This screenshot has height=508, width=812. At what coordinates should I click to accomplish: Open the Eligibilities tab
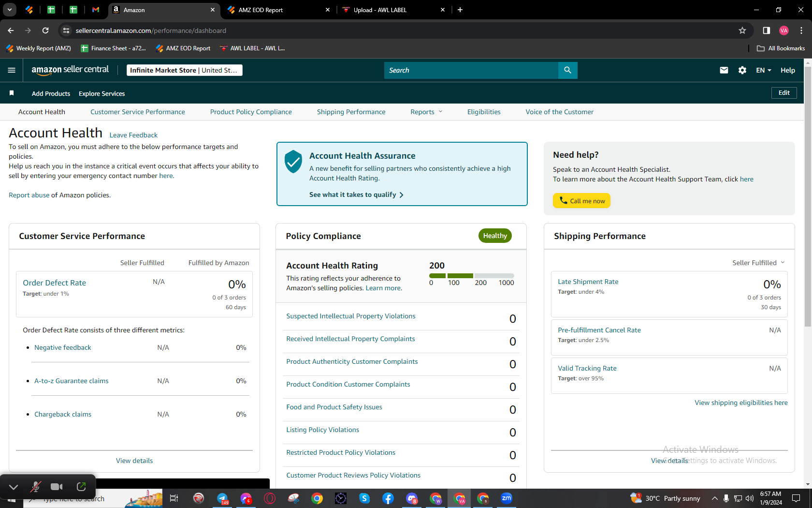pos(484,112)
